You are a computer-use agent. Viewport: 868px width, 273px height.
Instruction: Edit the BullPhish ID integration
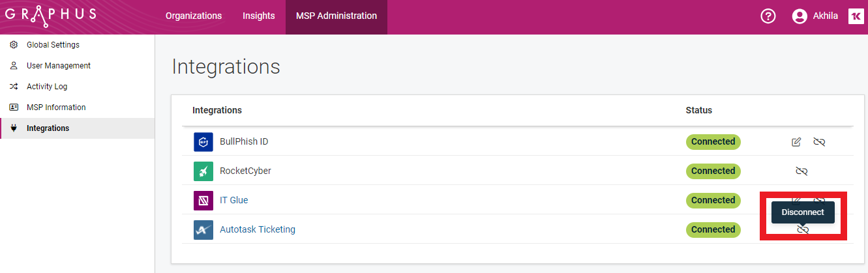pos(796,141)
